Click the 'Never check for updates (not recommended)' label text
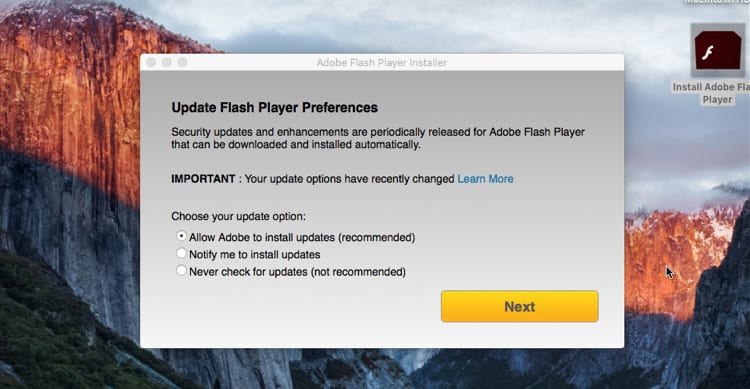The image size is (750, 389). [x=297, y=272]
